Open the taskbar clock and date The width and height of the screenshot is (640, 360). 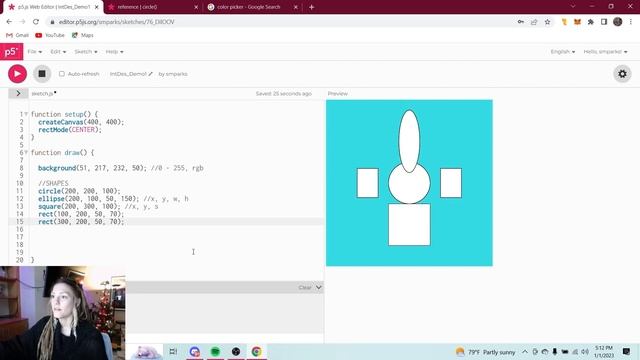[x=604, y=352]
